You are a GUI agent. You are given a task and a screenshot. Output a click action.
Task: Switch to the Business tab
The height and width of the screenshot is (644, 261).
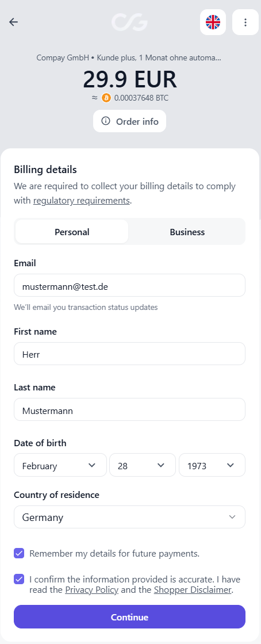(x=187, y=232)
